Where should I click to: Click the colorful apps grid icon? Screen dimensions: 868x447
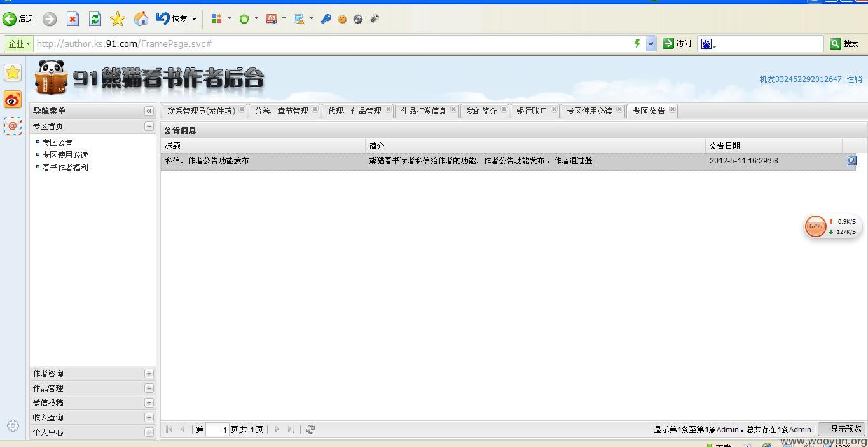click(x=217, y=19)
